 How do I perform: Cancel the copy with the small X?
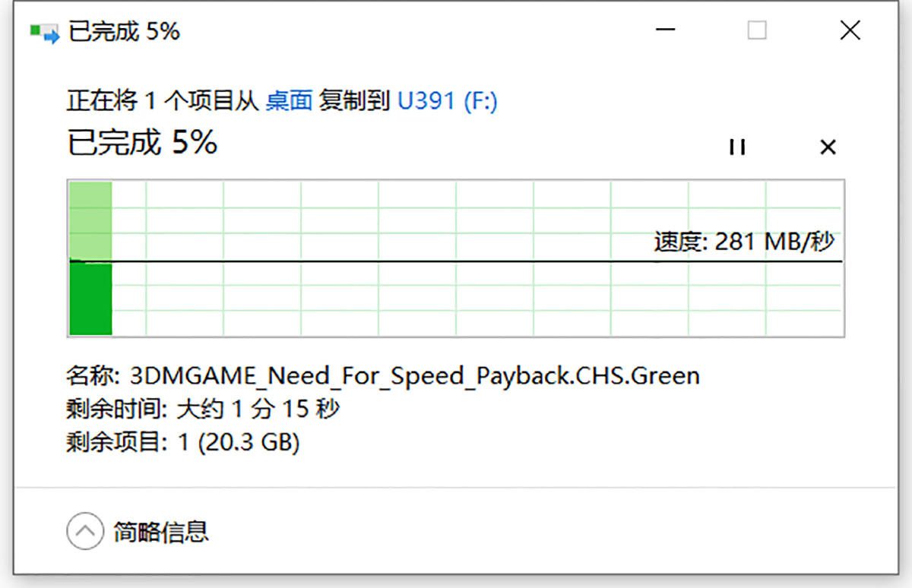click(828, 147)
